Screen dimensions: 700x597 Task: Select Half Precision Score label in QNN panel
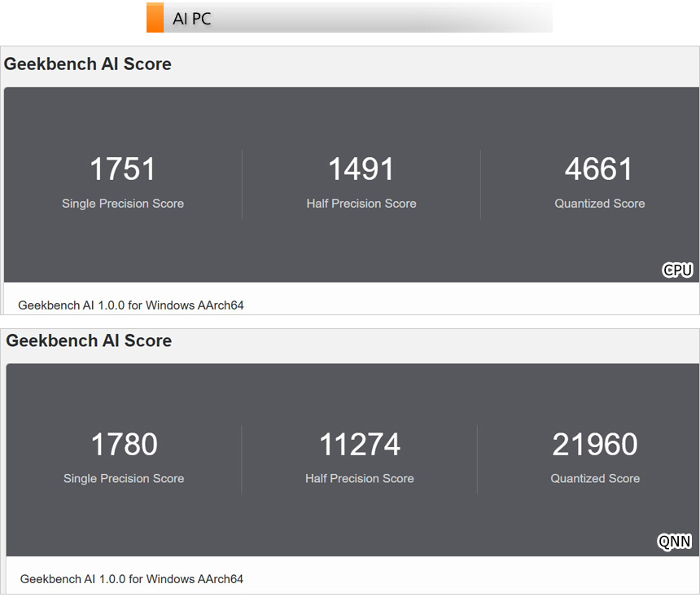pos(360,479)
